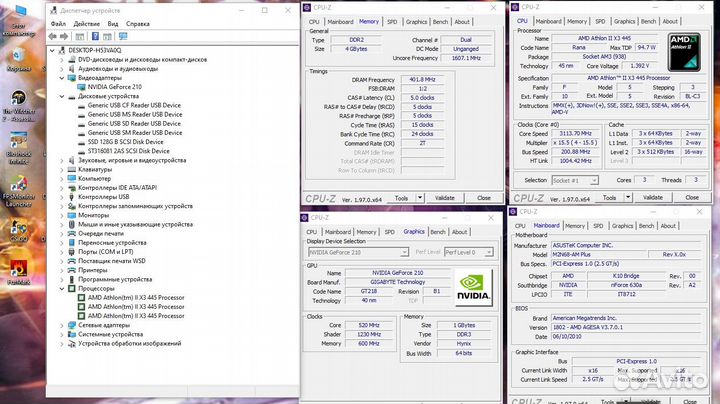720x404 pixels.
Task: Click Tools button in CPU-Z CPU window
Action: 609,197
